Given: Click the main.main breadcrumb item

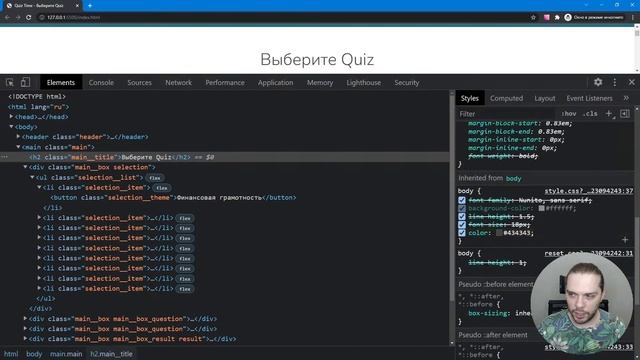Looking at the screenshot, I should tap(66, 354).
